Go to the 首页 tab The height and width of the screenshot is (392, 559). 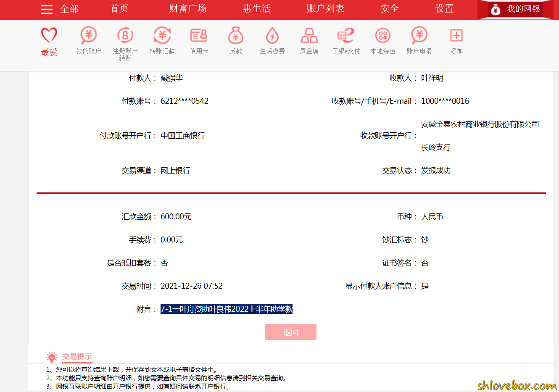click(119, 9)
